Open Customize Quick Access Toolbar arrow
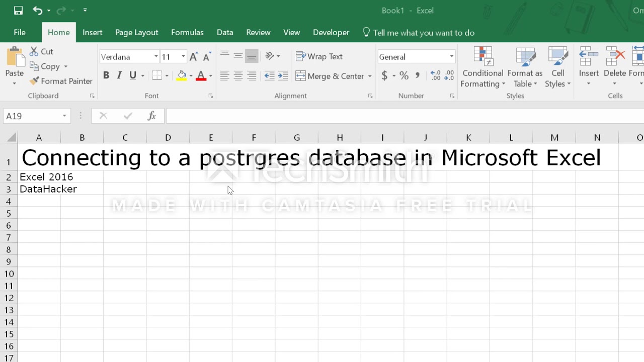 (85, 10)
